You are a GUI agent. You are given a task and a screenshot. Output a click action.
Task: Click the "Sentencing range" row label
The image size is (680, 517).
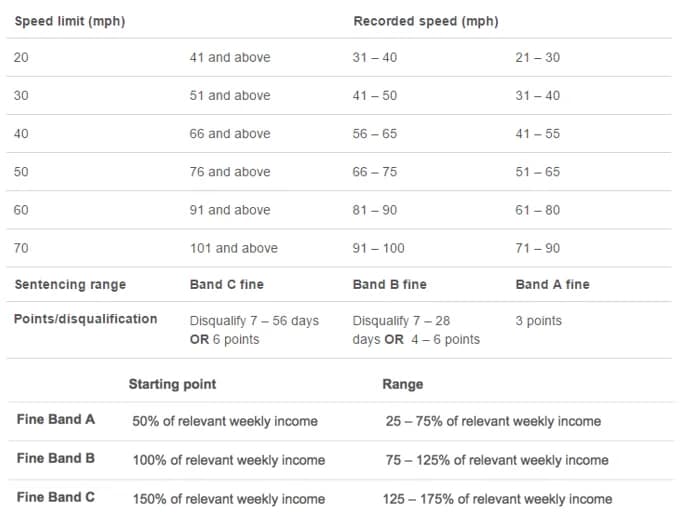(x=70, y=285)
